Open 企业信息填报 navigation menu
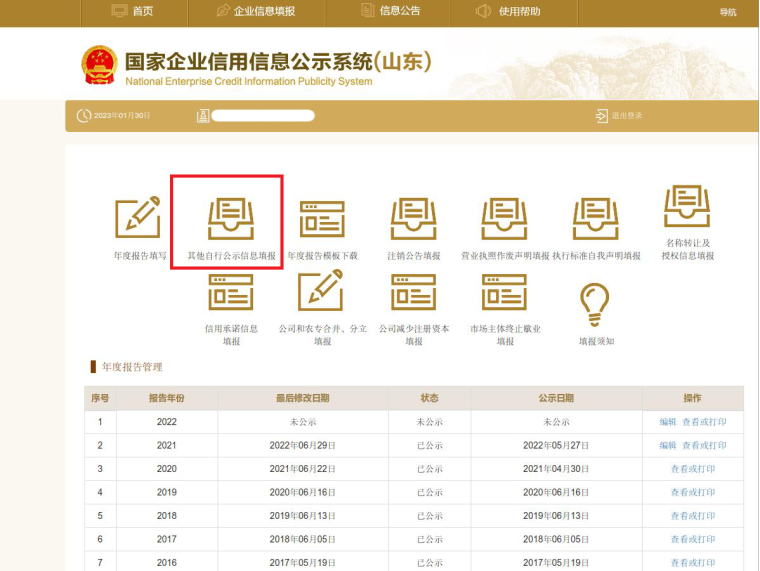This screenshot has height=571, width=760. click(256, 11)
